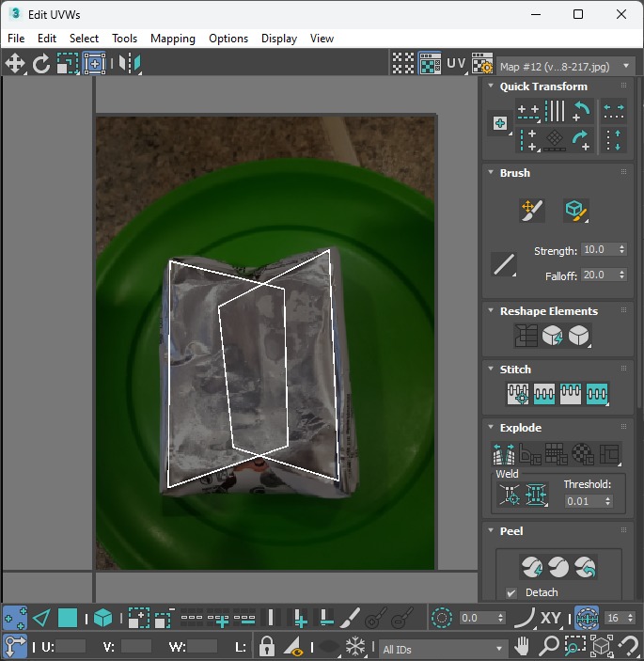Open the All IDs material dropdown

click(442, 649)
